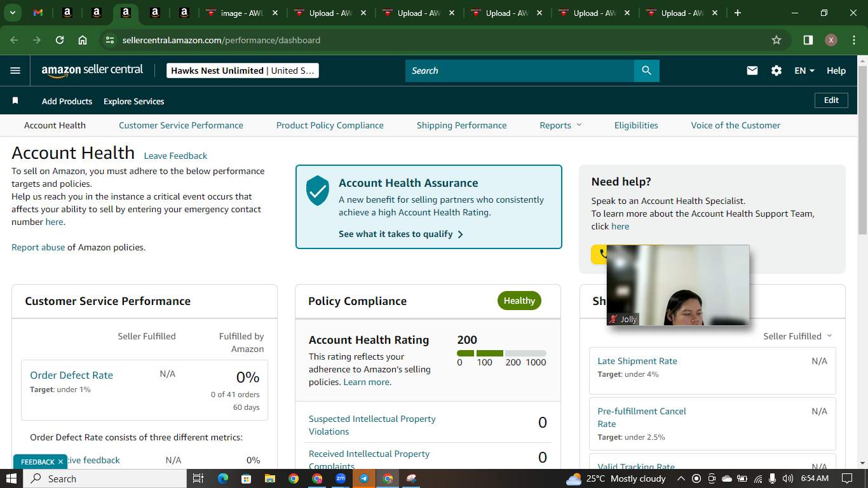Click the bookmark flag icon
The width and height of the screenshot is (868, 488).
point(15,101)
